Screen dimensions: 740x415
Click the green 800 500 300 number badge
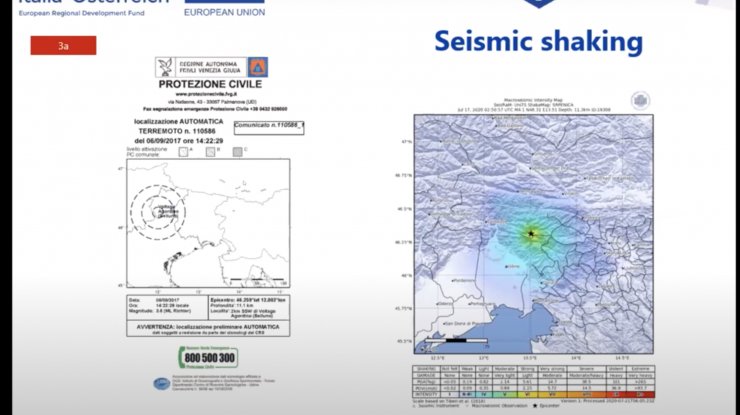pos(210,356)
